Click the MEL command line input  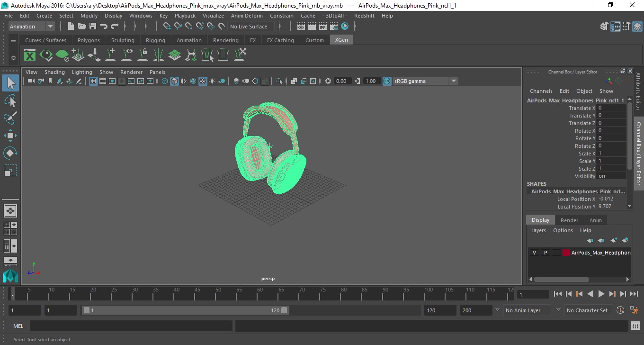pyautogui.click(x=131, y=326)
